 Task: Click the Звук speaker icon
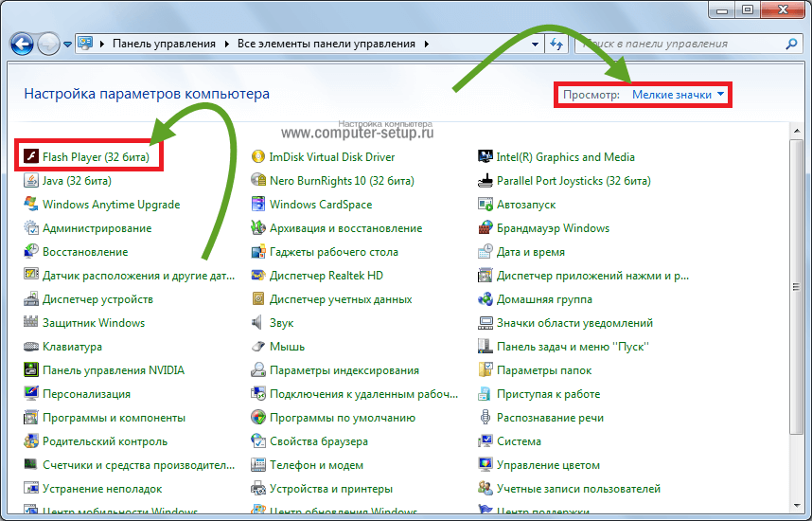pos(257,323)
